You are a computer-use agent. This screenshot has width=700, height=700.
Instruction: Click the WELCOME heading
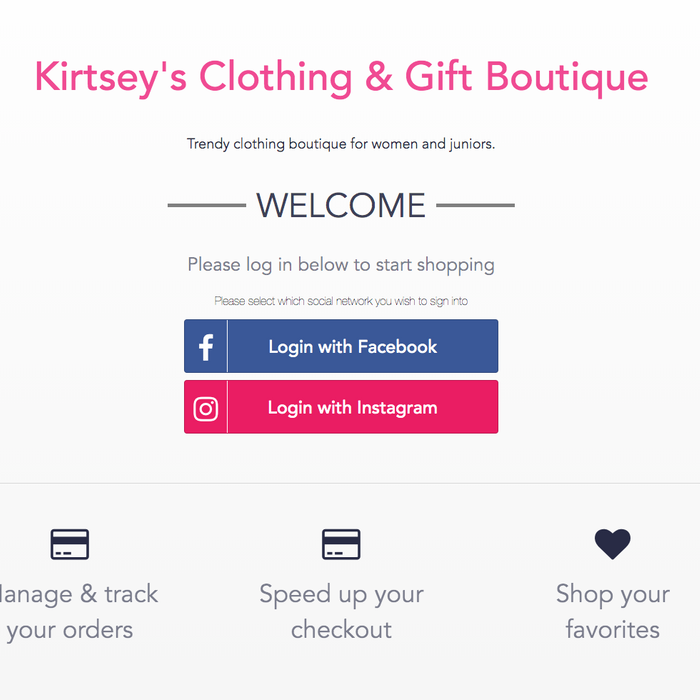341,206
